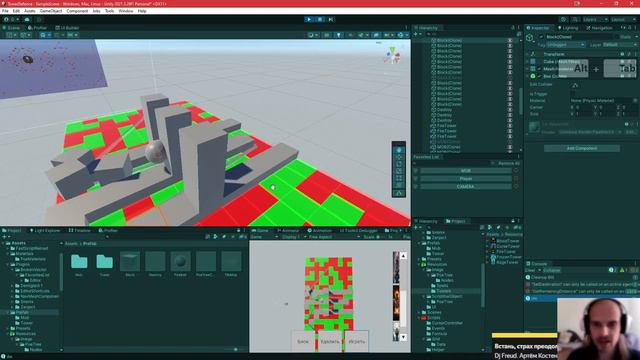Viewport: 640px width, 360px height.
Task: Click the Играть button in Game view
Action: click(x=357, y=341)
